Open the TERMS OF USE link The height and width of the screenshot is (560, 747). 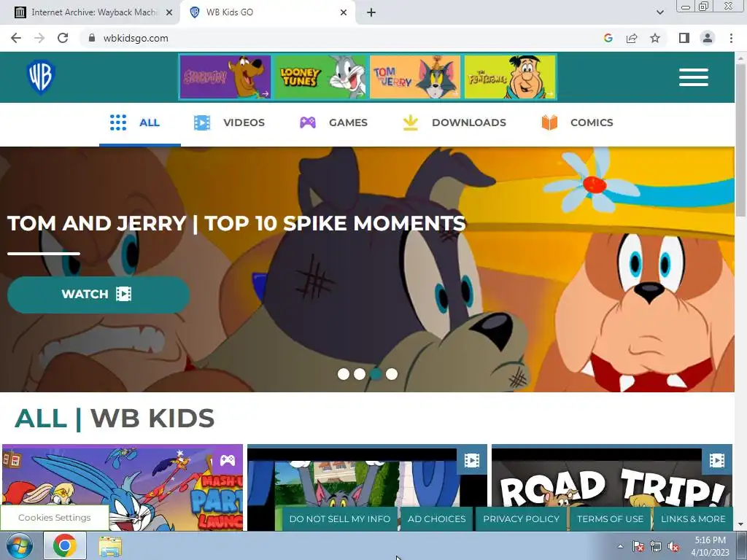point(611,519)
